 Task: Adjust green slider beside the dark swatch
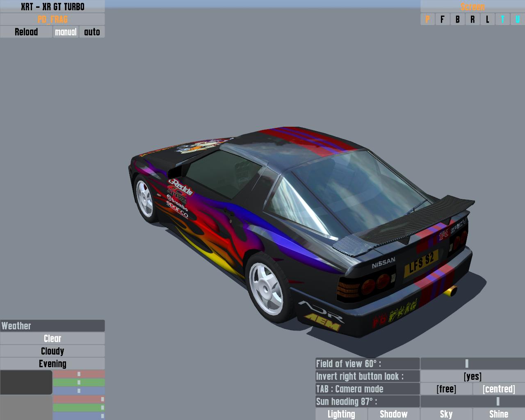pyautogui.click(x=79, y=383)
